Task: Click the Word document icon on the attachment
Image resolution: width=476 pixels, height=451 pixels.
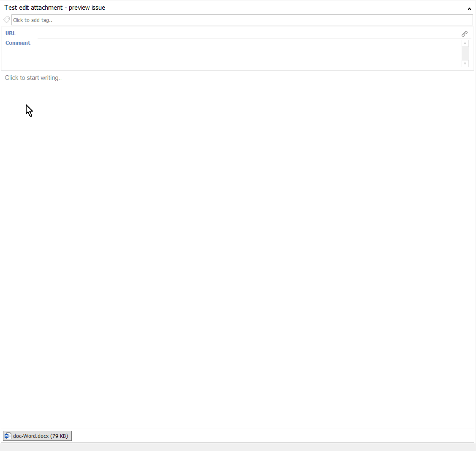Action: tap(8, 435)
